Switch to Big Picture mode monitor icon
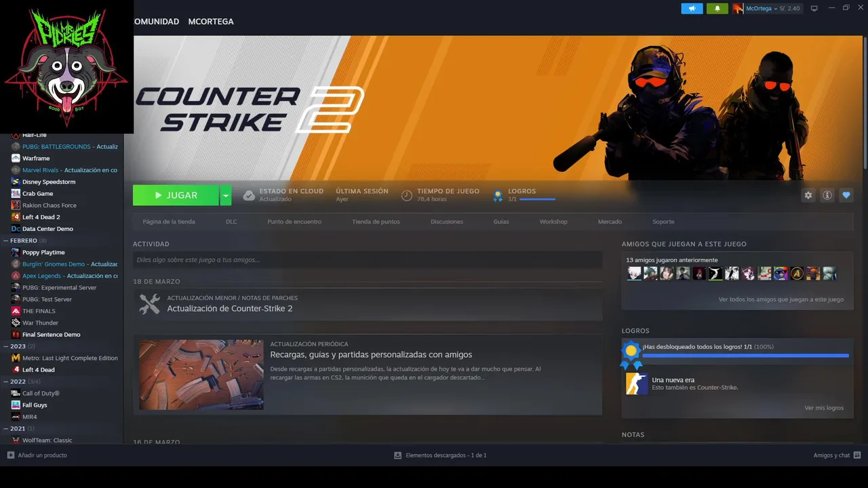The height and width of the screenshot is (488, 868). tap(814, 8)
